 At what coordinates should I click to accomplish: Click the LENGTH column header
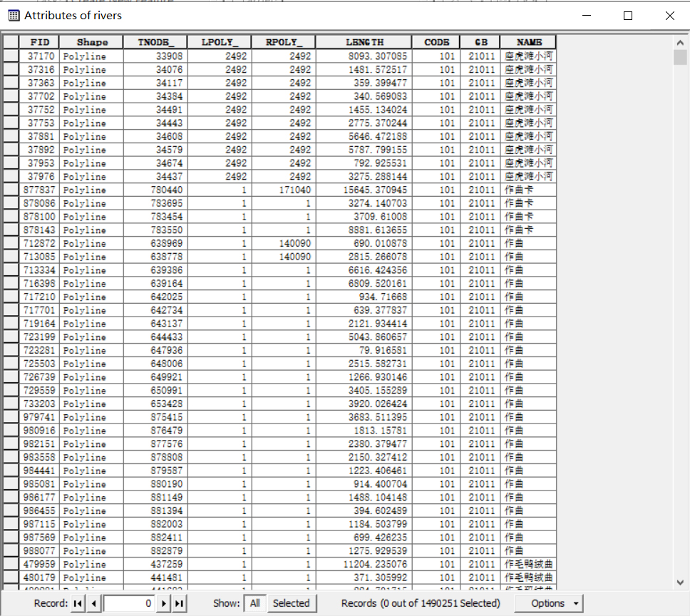click(364, 42)
